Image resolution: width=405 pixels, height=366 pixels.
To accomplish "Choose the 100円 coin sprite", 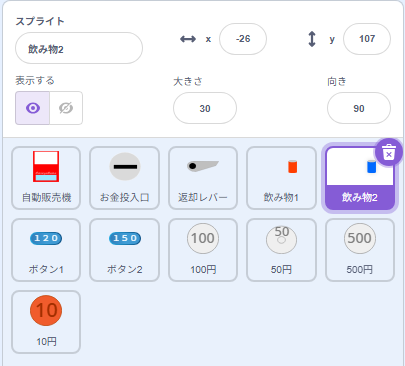I will [x=203, y=250].
